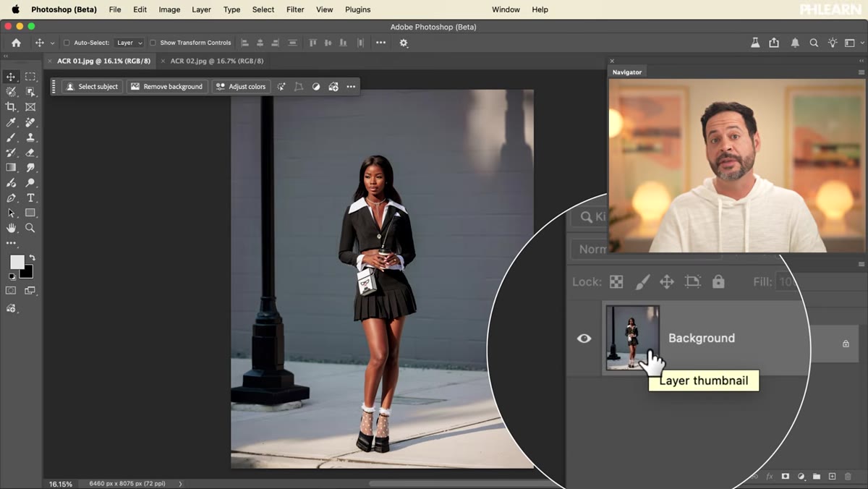Select the Eraser tool
Screen dimensions: 868x489
[x=30, y=153]
